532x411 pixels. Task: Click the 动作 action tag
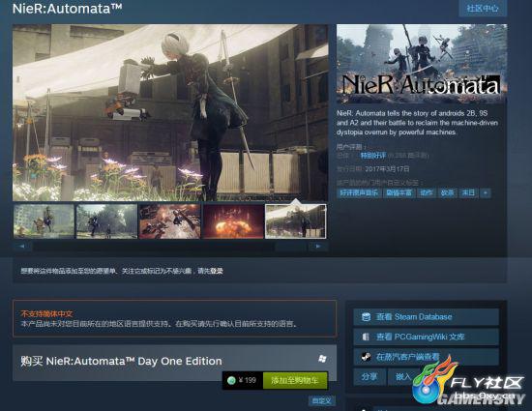tap(427, 193)
